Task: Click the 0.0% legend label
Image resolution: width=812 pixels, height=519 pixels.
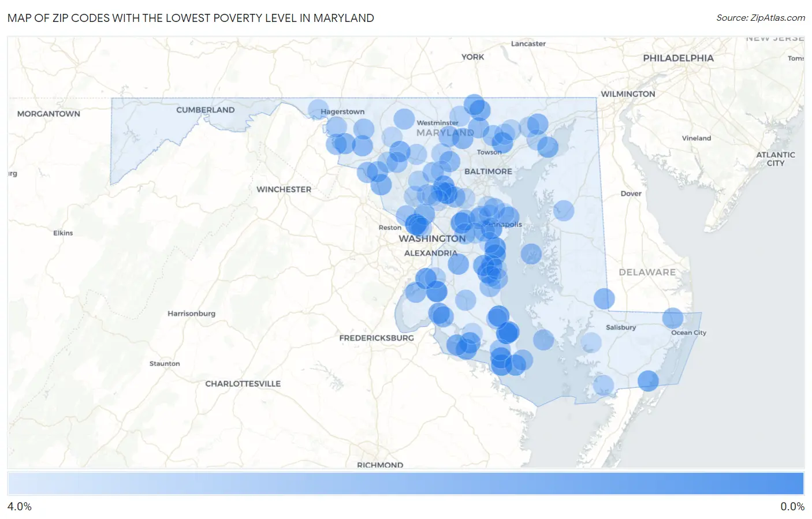Action: [792, 507]
